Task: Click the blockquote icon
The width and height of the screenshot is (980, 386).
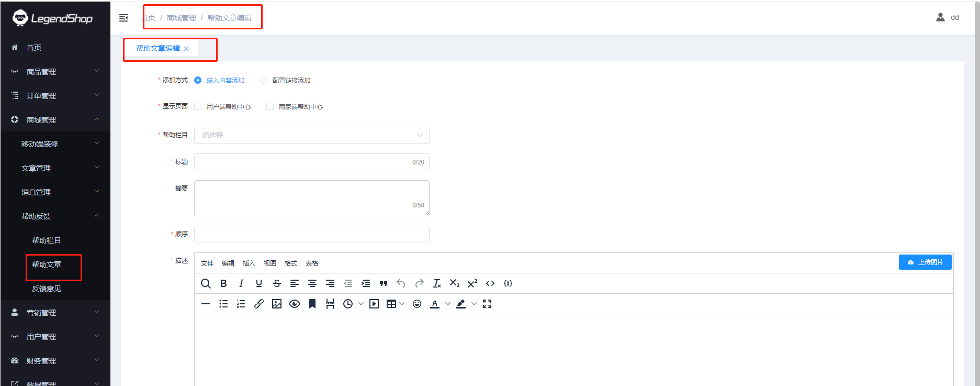Action: 384,283
